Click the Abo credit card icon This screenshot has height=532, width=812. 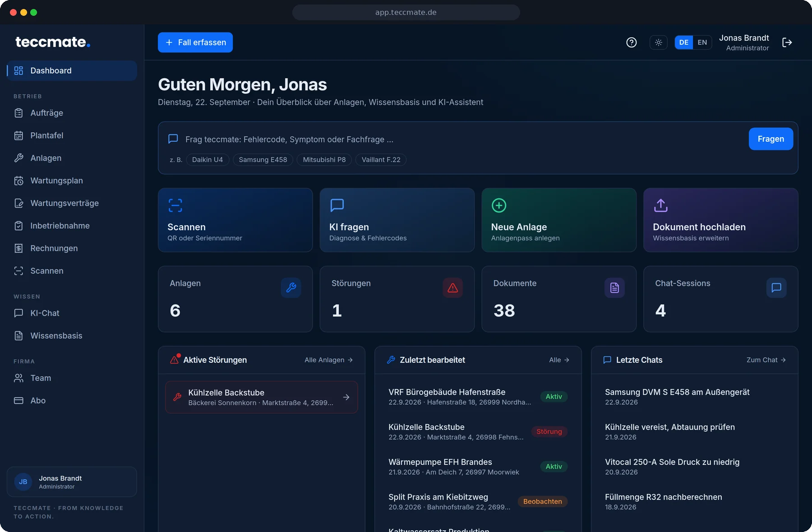pyautogui.click(x=18, y=401)
